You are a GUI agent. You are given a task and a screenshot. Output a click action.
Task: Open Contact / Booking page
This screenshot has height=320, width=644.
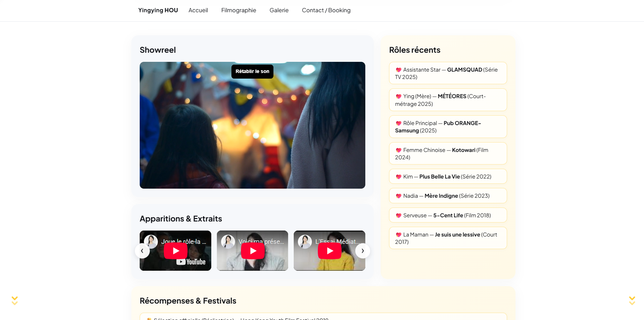[x=326, y=10]
